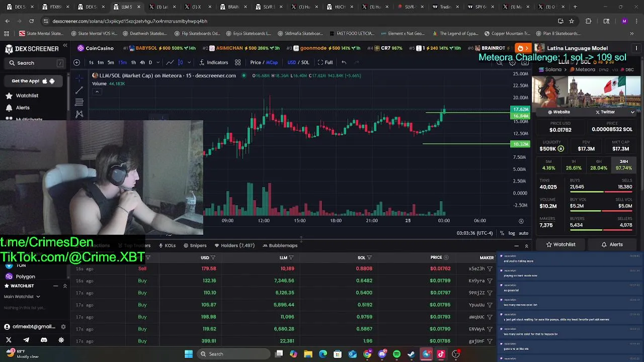Select the trend line drawing tool
This screenshot has height=362, width=644.
click(x=79, y=90)
